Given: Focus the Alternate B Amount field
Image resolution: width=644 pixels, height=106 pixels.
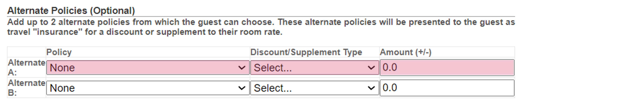Looking at the screenshot, I should coord(447,88).
